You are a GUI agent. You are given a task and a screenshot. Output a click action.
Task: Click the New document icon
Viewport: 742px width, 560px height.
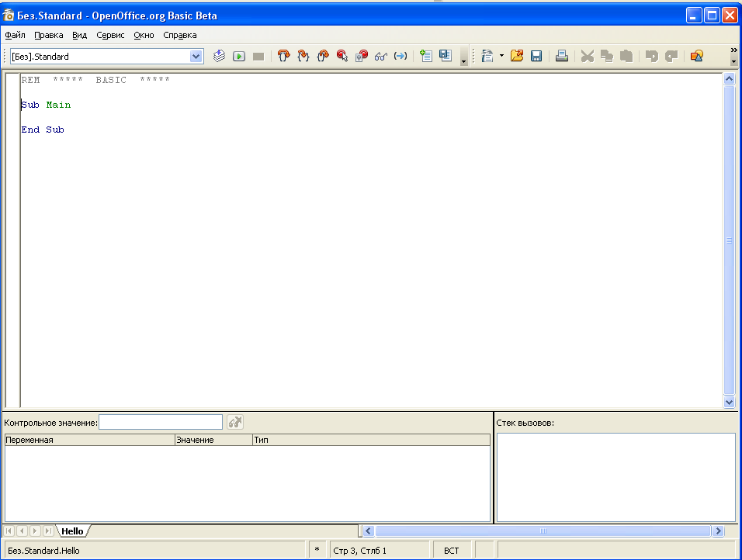click(487, 57)
